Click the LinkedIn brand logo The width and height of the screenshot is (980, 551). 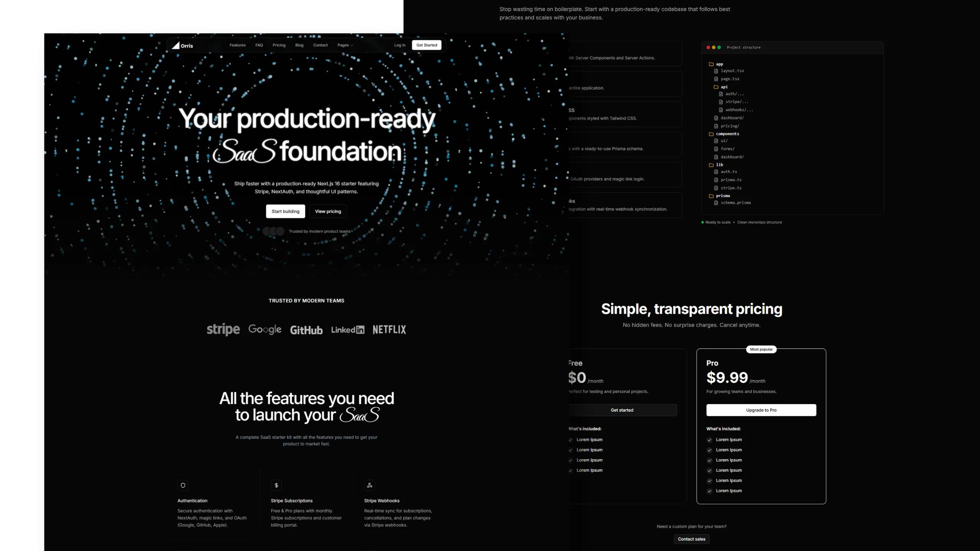tap(348, 330)
